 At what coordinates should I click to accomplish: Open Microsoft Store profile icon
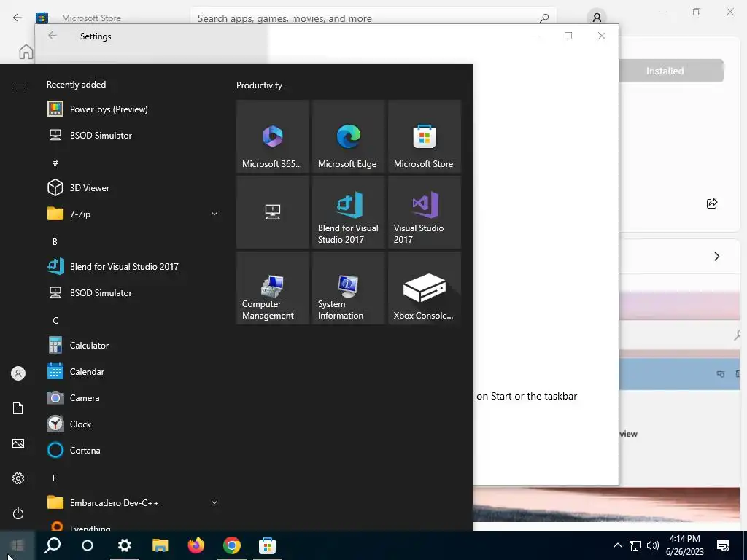tap(597, 18)
